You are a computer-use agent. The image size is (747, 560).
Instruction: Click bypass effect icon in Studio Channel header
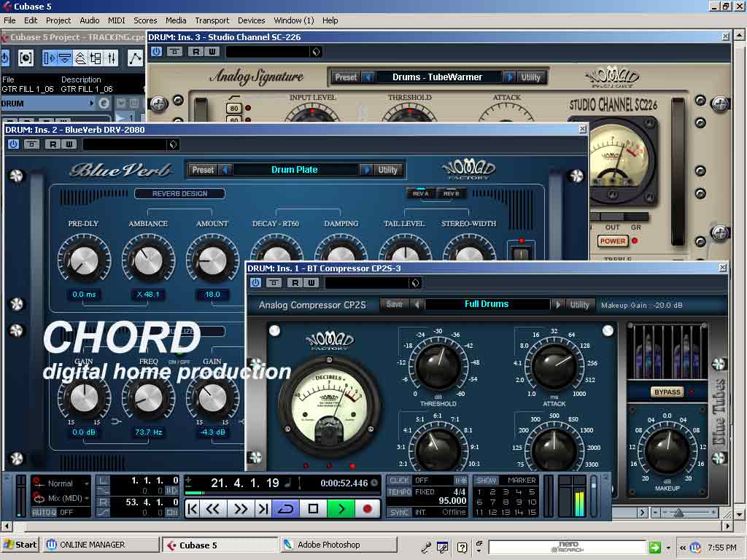175,52
